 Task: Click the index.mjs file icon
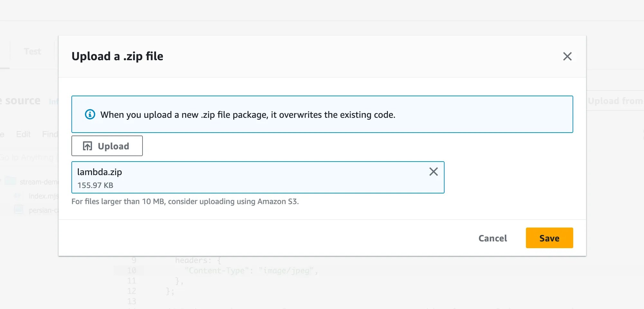click(18, 196)
